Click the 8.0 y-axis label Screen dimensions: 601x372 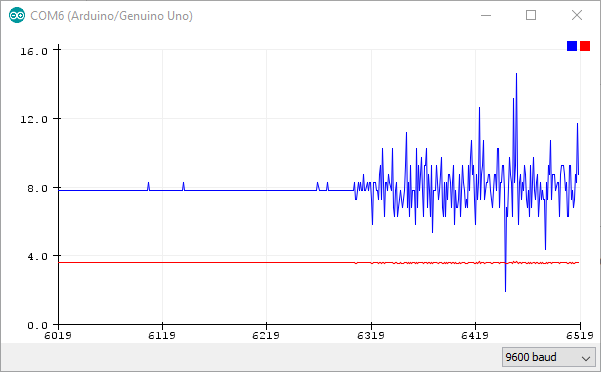point(38,188)
